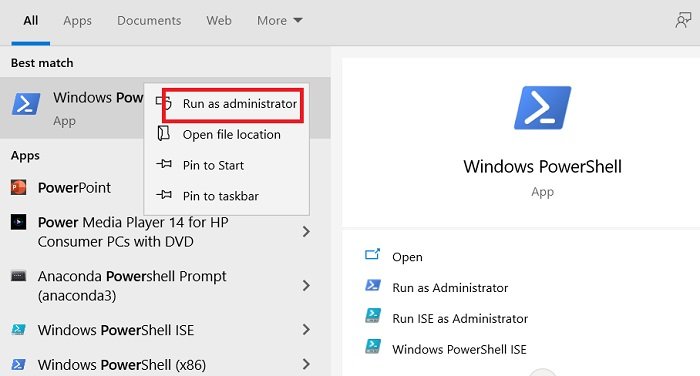
Task: Expand Anaconda Powershell Prompt options chevron
Action: (x=306, y=285)
